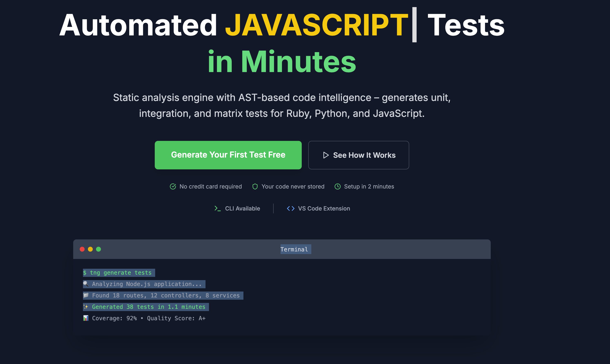Click the Terminal title label
Viewport: 610px width, 364px height.
pyautogui.click(x=294, y=249)
